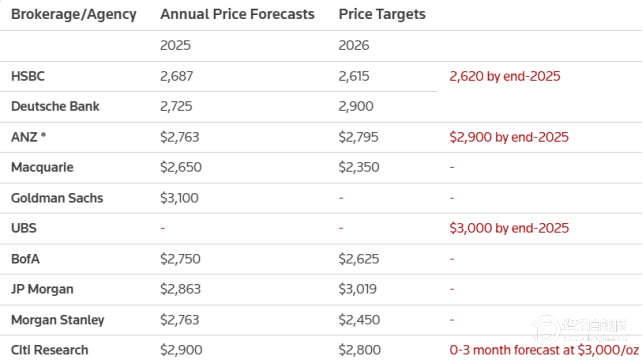
Task: Click the 2,620 by end-2025 HSBC target
Action: point(505,76)
